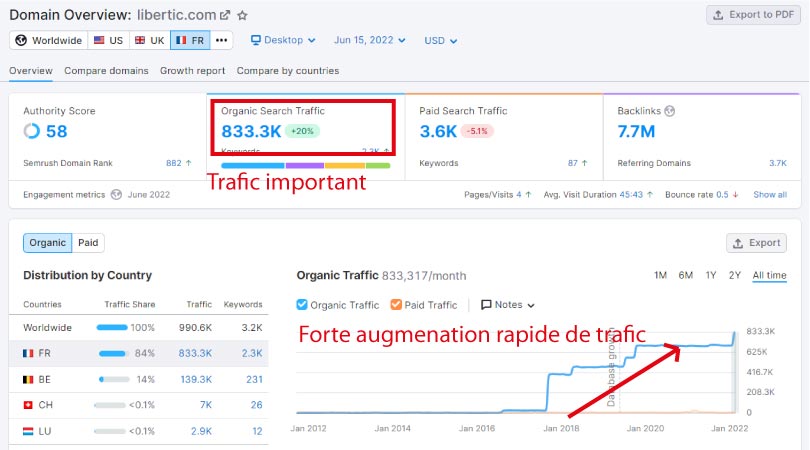Open Compare by countries tab

(288, 71)
